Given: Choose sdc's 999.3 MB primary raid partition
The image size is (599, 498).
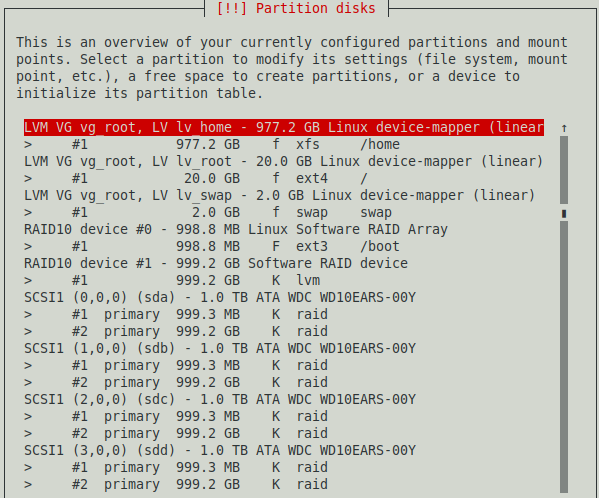Looking at the screenshot, I should (284, 416).
